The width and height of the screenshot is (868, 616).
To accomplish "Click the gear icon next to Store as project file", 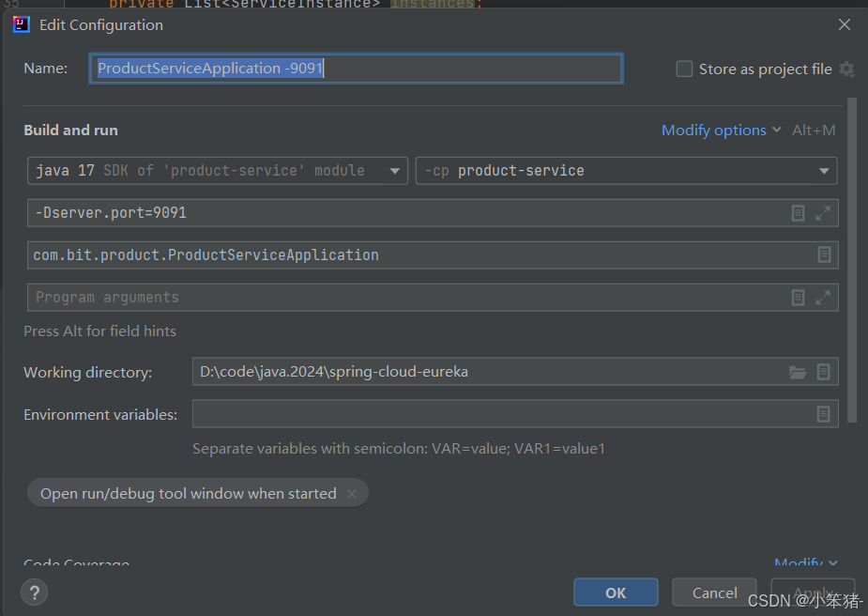I will (x=847, y=69).
